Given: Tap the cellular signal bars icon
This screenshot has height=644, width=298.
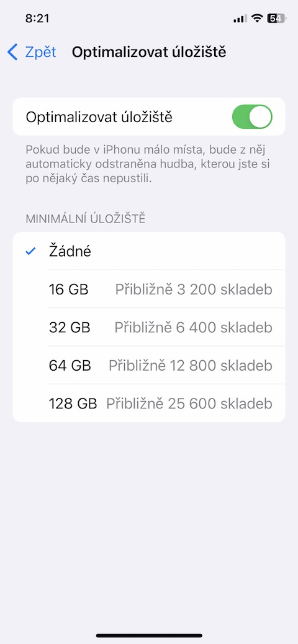Looking at the screenshot, I should pos(240,19).
